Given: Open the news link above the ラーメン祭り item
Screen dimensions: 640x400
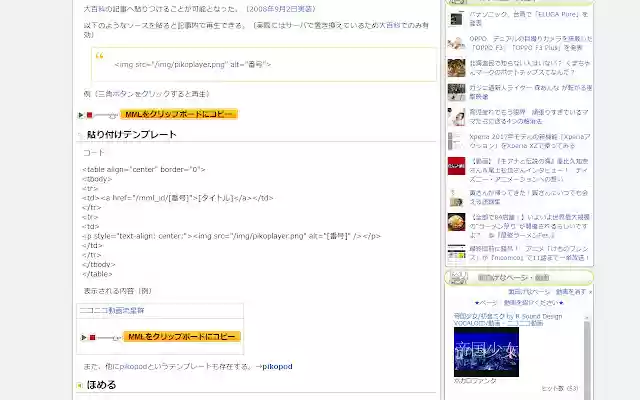Looking at the screenshot, I should [x=529, y=197].
